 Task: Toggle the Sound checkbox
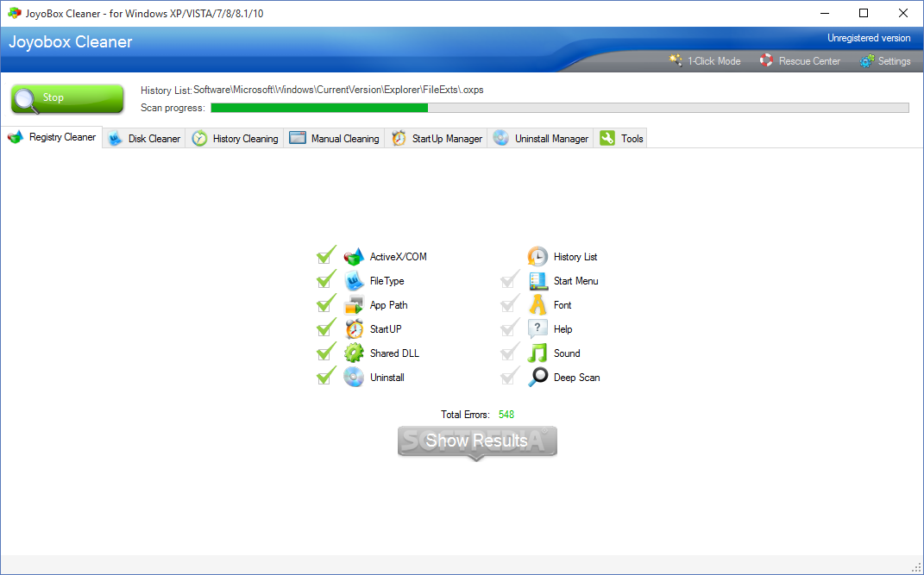tap(509, 353)
